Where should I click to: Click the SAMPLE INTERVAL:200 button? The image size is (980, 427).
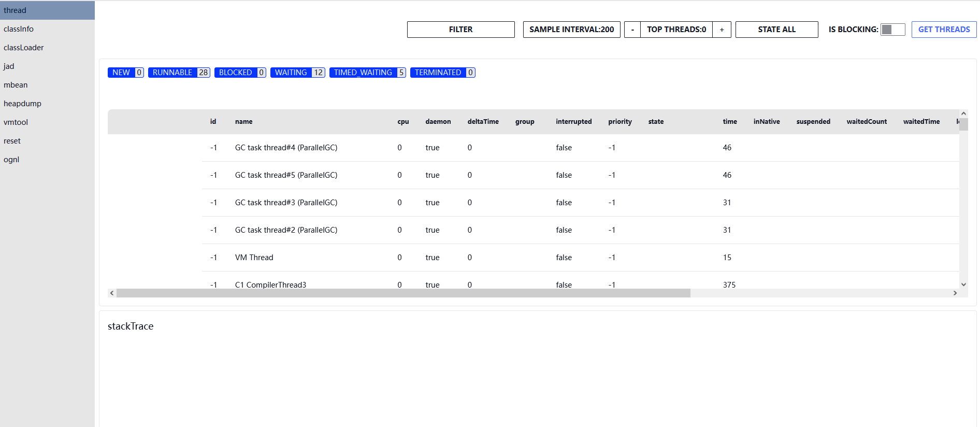571,30
